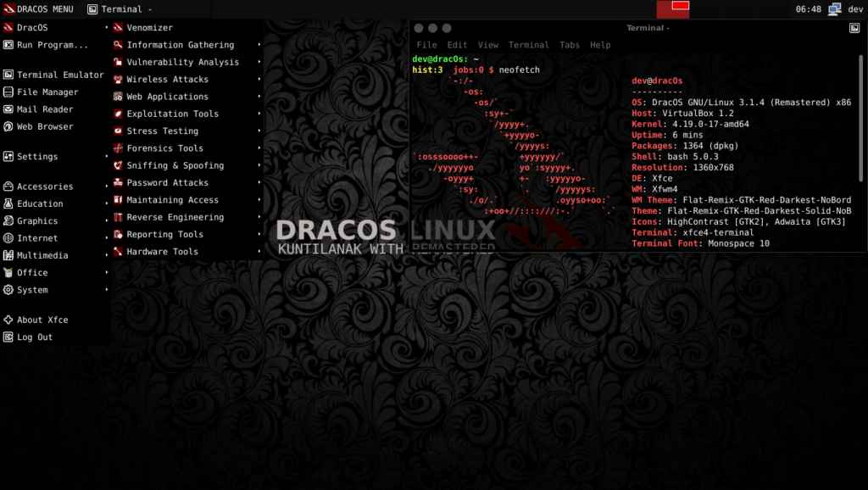Open the Education category
This screenshot has width=868, height=490.
[x=55, y=203]
